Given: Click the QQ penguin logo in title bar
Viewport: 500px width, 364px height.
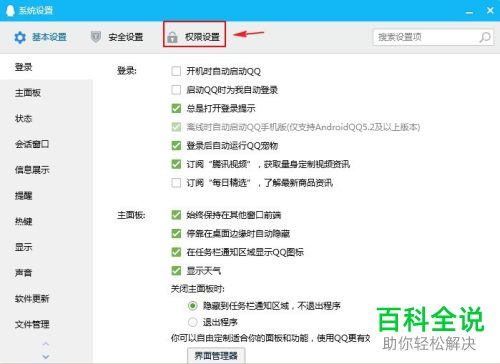Looking at the screenshot, I should click(x=10, y=10).
